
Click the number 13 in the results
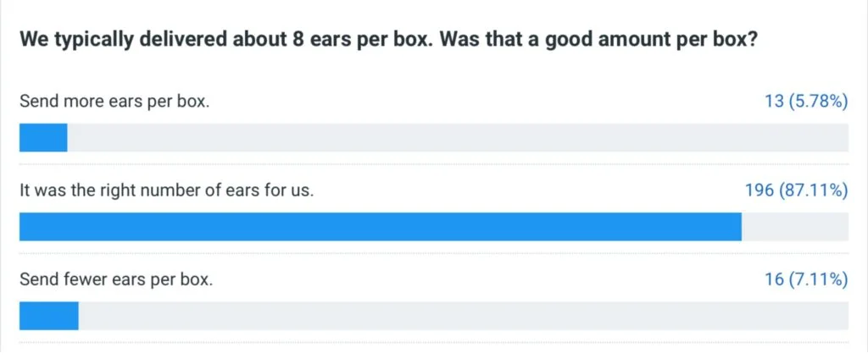(774, 102)
